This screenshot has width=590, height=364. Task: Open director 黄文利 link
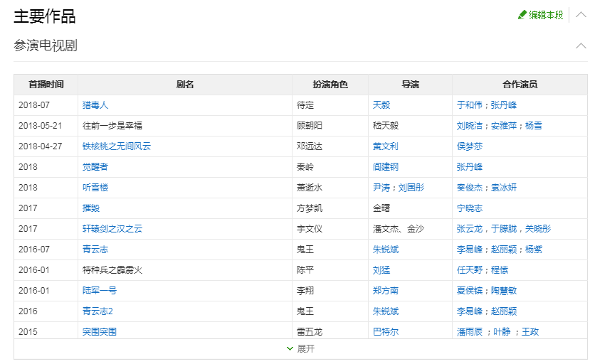(x=385, y=146)
